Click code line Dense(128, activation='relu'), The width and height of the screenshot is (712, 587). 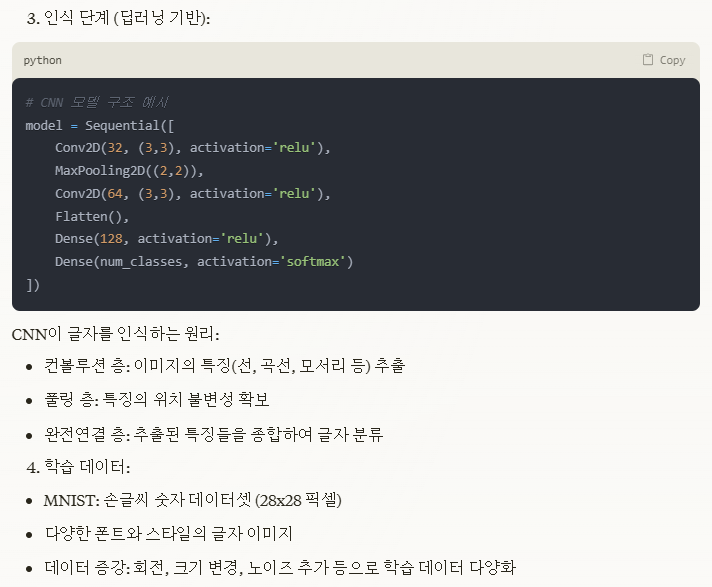[x=167, y=239]
